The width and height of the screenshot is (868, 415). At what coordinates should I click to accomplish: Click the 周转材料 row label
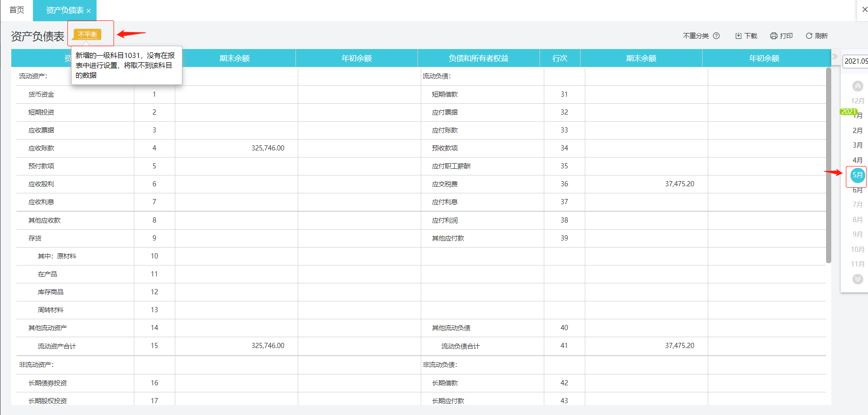(x=50, y=310)
